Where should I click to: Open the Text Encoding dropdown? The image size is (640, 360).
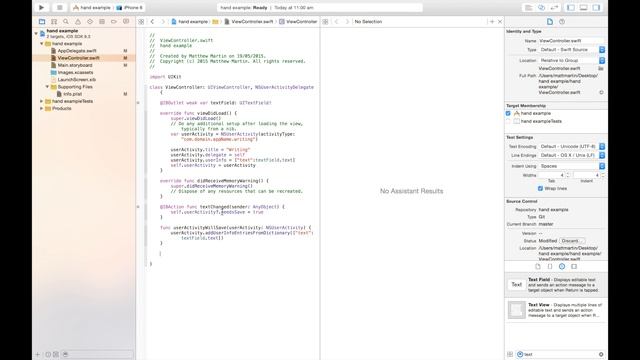[x=572, y=146]
